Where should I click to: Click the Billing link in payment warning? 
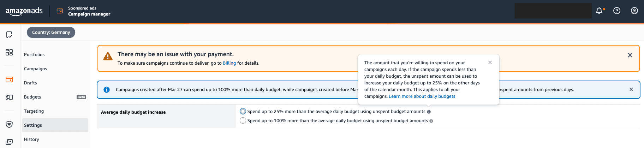(229, 63)
